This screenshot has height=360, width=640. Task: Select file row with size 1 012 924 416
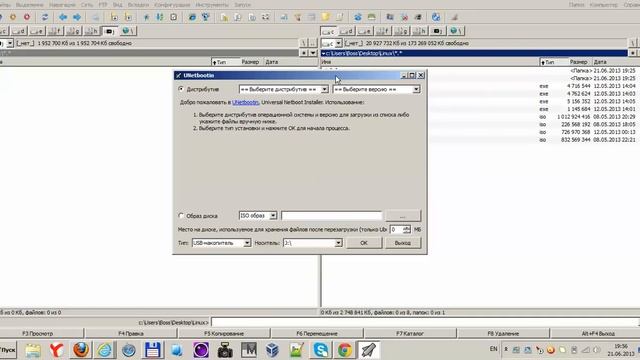(480, 117)
